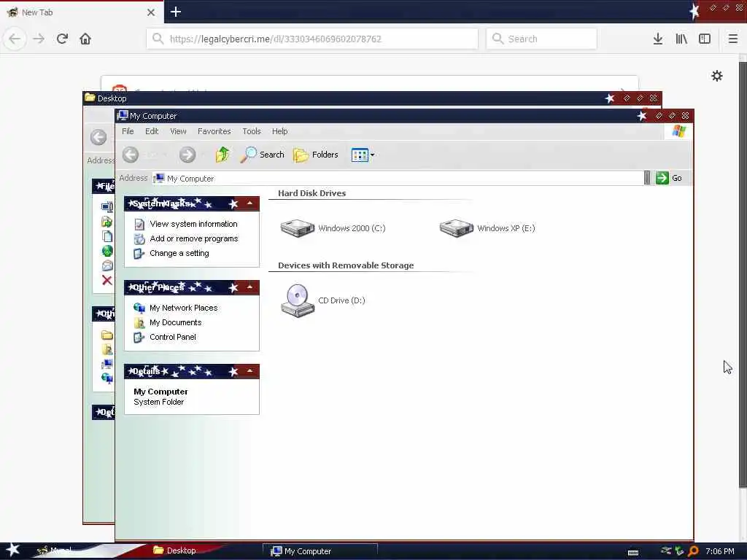Open the Edit menu in My Computer
This screenshot has width=747, height=560.
152,131
